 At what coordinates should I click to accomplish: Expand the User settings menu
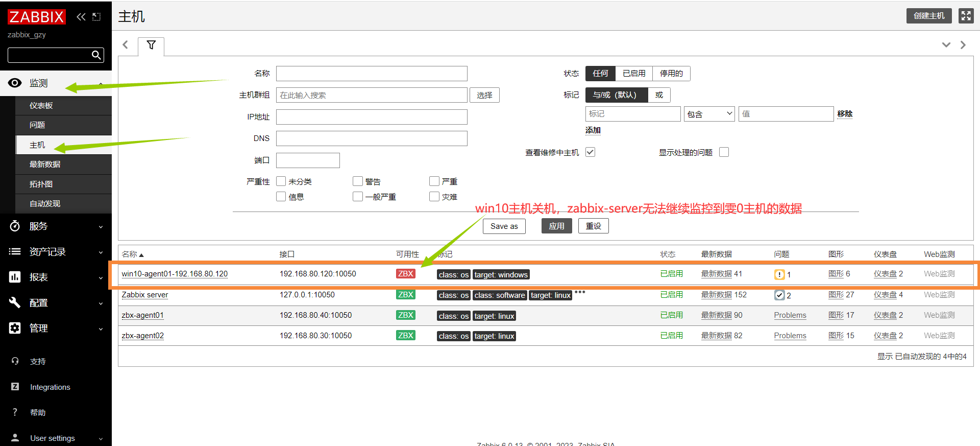tap(101, 439)
